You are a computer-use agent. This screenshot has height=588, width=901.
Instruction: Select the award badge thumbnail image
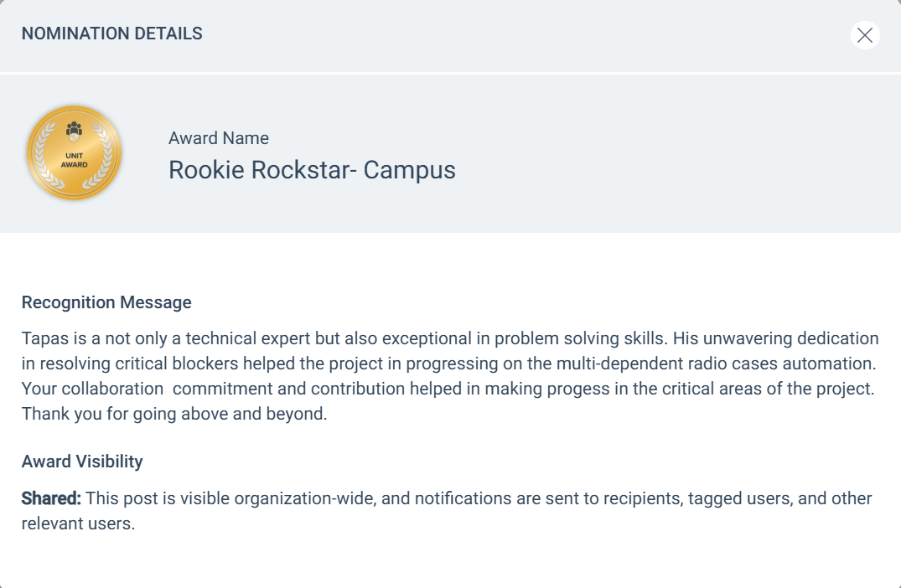pyautogui.click(x=74, y=152)
